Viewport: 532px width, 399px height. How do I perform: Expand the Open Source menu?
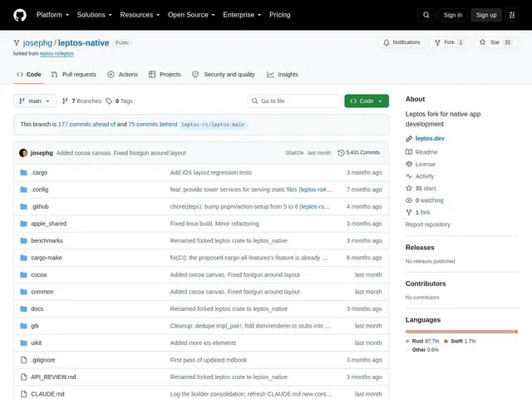[x=191, y=15]
